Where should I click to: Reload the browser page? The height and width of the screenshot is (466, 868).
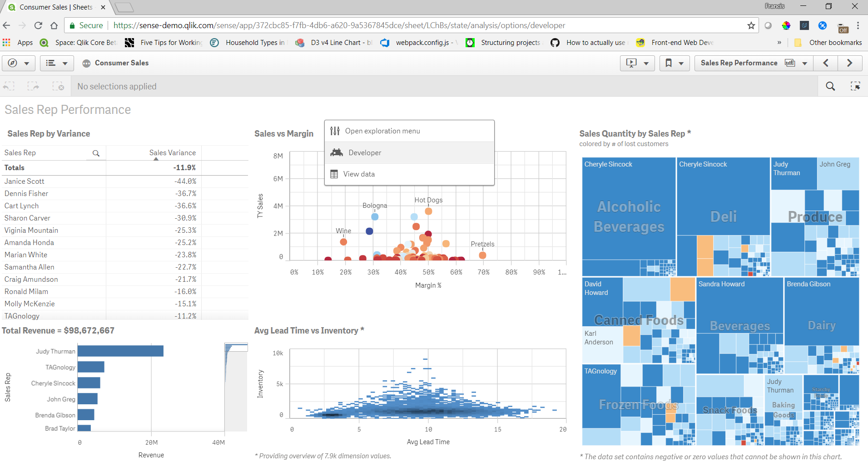click(38, 25)
